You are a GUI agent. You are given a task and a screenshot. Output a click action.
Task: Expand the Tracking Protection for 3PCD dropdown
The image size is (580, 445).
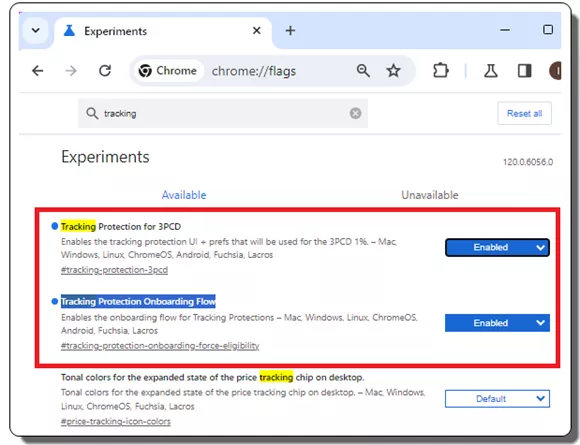coord(497,247)
